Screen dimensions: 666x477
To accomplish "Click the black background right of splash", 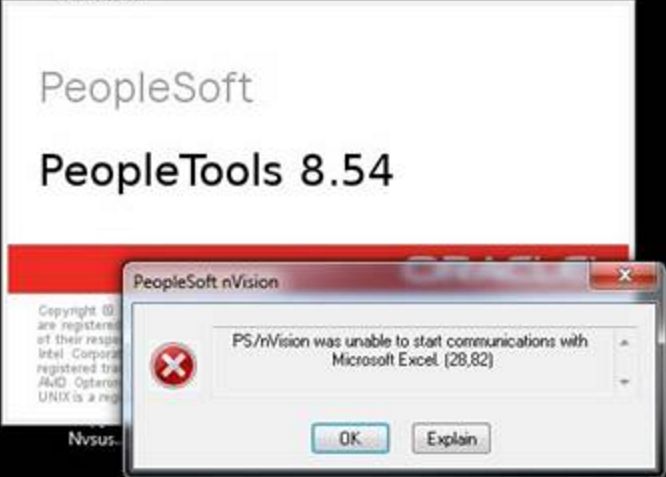I will coord(651,127).
